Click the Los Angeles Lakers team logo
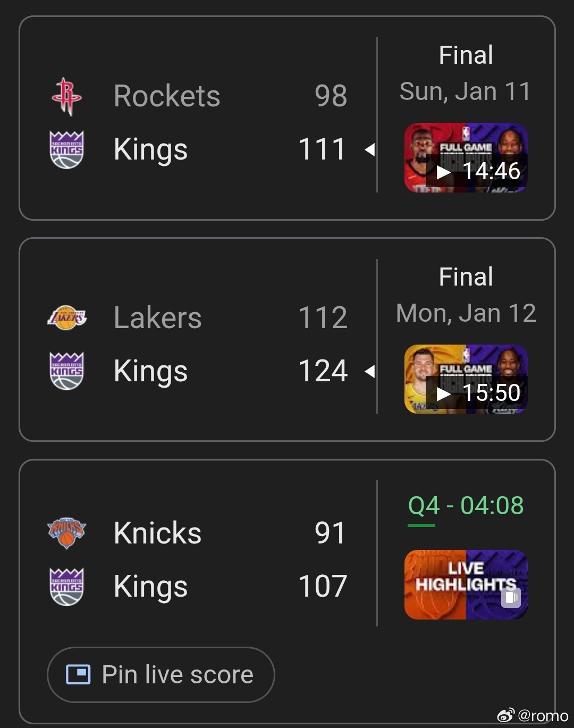The width and height of the screenshot is (574, 728). pos(66,317)
